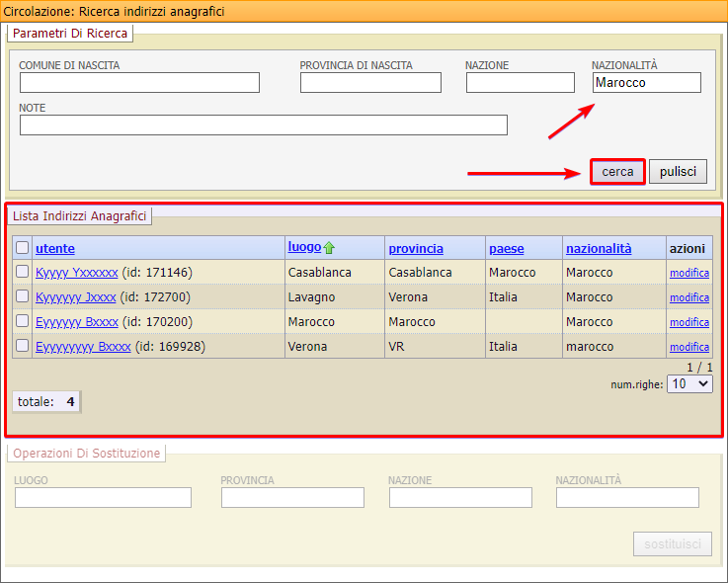The height and width of the screenshot is (583, 728).
Task: Focus the Provincia di Nascita input
Action: point(370,83)
